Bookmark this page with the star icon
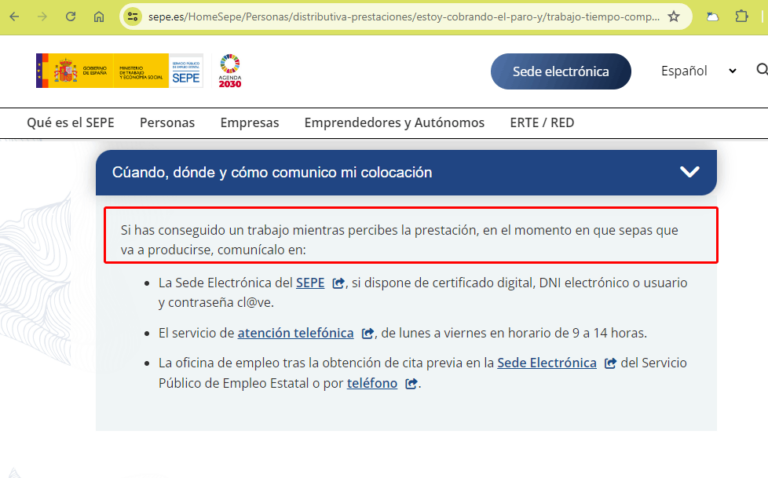Image resolution: width=768 pixels, height=478 pixels. (x=674, y=17)
